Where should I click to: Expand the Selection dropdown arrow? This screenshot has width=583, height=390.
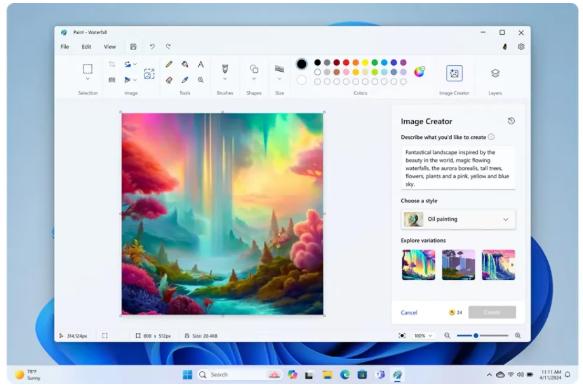88,79
